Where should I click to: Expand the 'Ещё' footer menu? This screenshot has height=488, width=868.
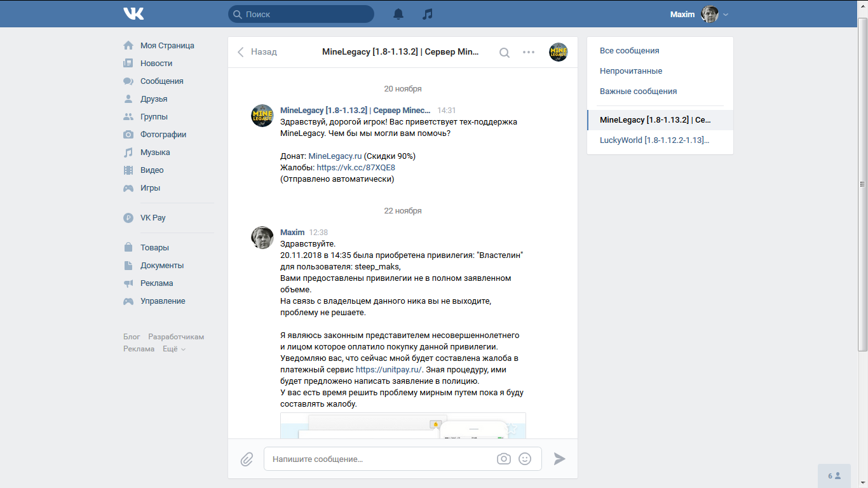click(174, 349)
